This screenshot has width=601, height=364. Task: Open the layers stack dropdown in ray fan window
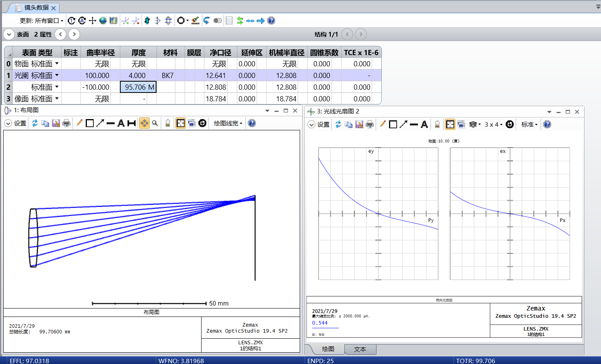(x=475, y=124)
